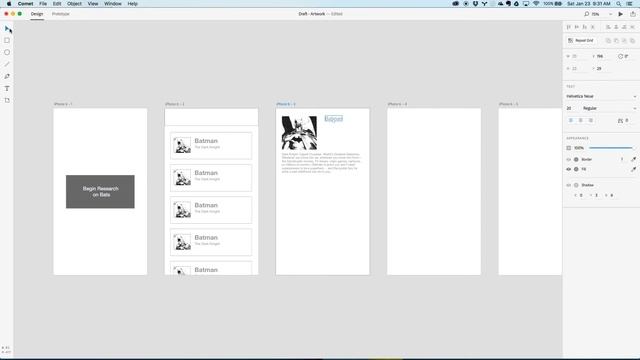Click the first align icon in the inspector
This screenshot has width=640, height=360.
tap(569, 27)
